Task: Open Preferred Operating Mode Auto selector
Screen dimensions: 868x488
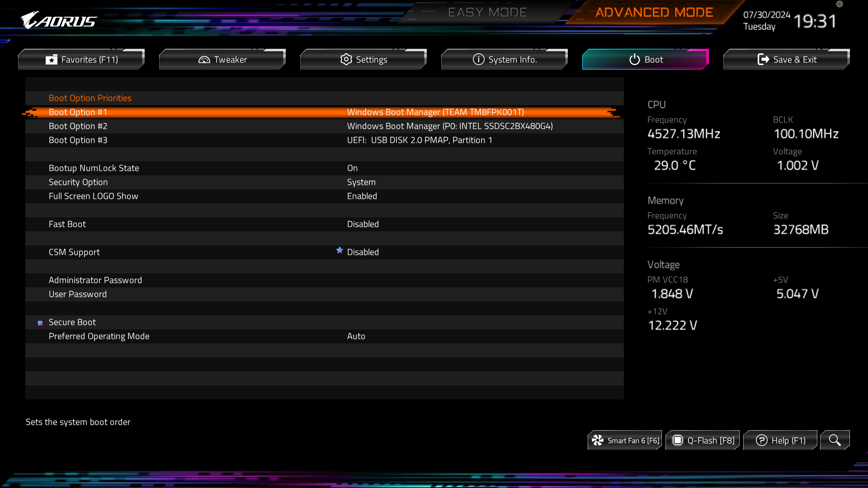Action: point(356,336)
